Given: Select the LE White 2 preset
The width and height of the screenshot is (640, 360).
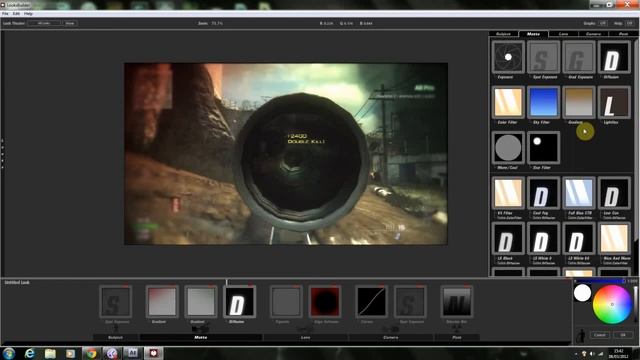Looking at the screenshot, I should click(x=543, y=239).
